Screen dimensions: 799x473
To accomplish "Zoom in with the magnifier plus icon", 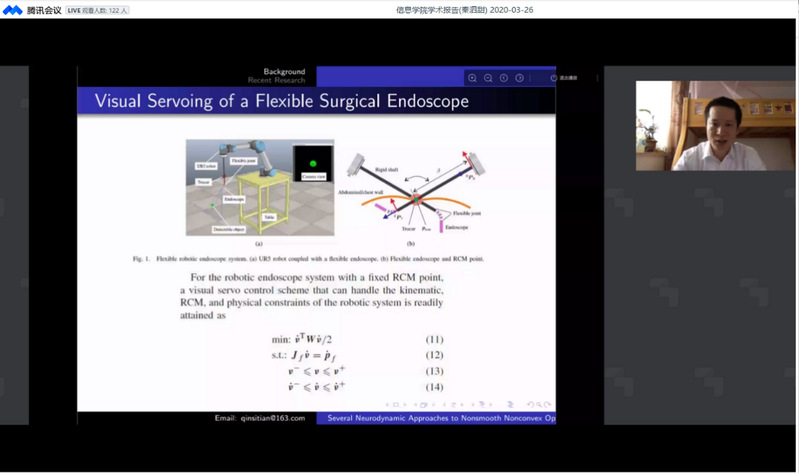I will [472, 78].
